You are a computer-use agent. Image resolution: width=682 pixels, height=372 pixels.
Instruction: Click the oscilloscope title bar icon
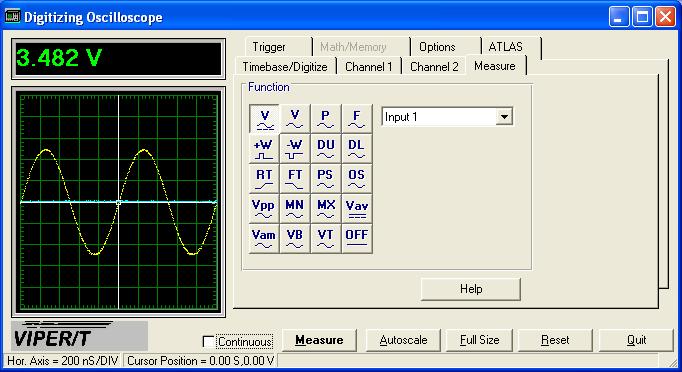click(12, 17)
